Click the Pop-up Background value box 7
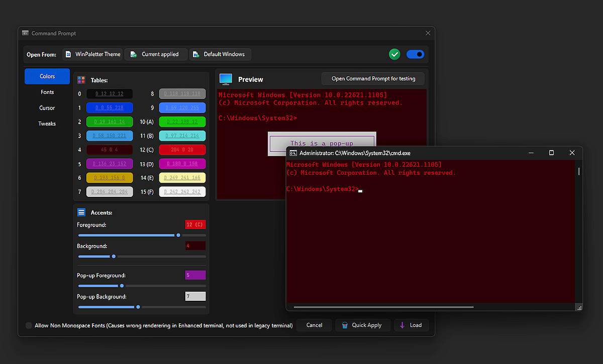Viewport: 603px width, 364px height. (195, 296)
